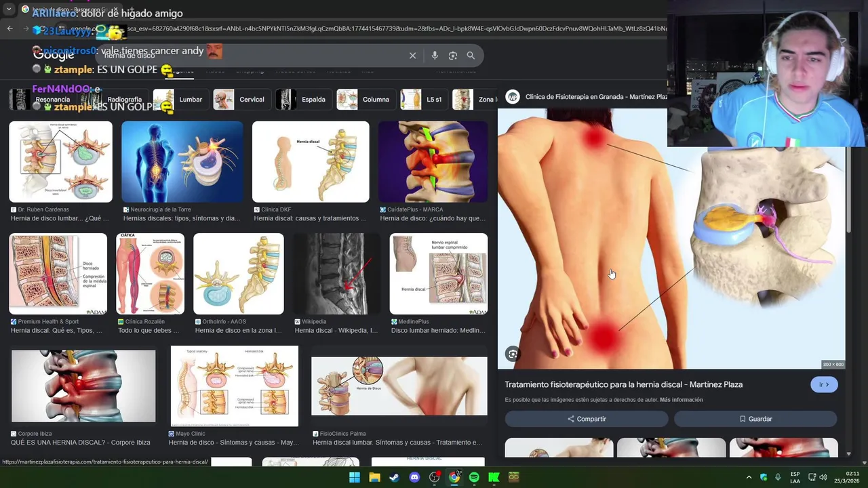This screenshot has height=488, width=868.
Task: Click 'Hernias discales: tipos, síntomas' caption
Action: coord(182,219)
